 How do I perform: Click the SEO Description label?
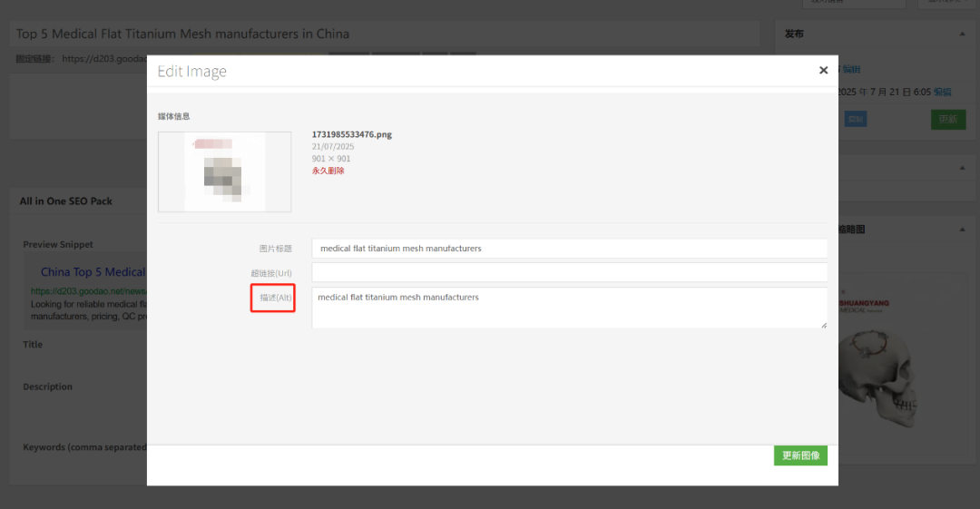click(47, 387)
